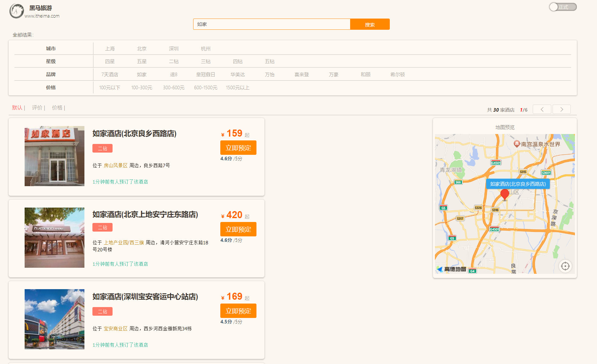The image size is (597, 364).
Task: Filter hotels by city 上海
Action: 110,48
